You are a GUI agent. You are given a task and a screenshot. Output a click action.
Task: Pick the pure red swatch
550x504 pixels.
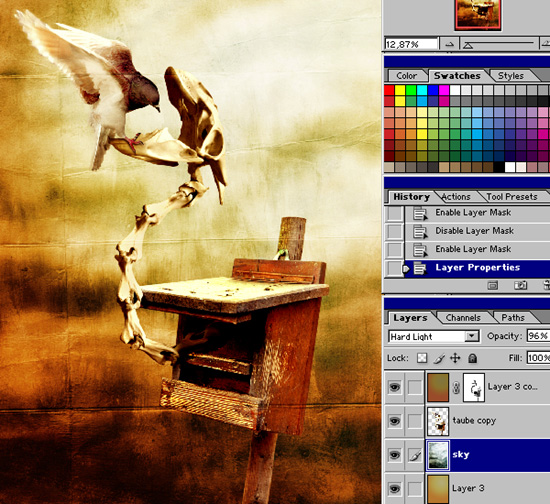(389, 90)
